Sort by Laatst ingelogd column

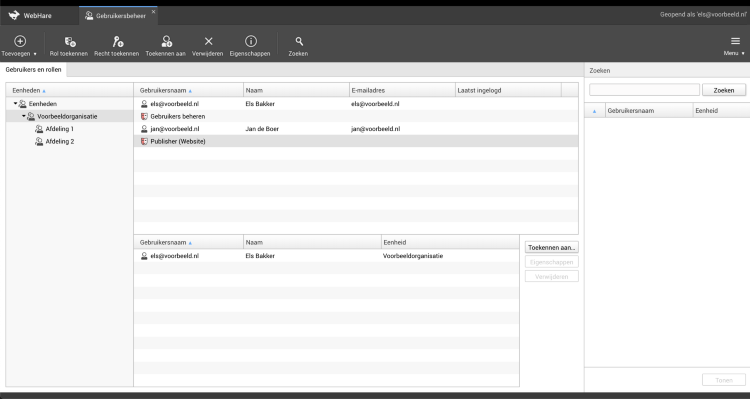[508, 90]
